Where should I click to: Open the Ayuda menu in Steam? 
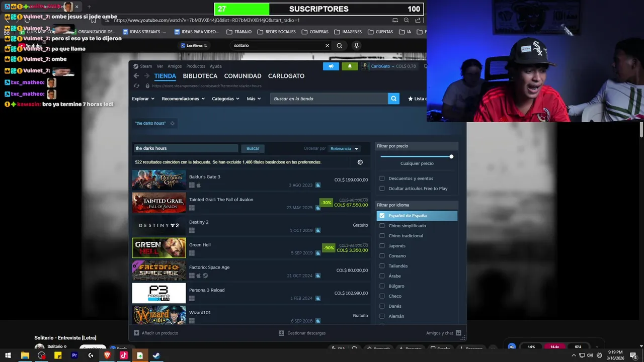[x=216, y=66]
